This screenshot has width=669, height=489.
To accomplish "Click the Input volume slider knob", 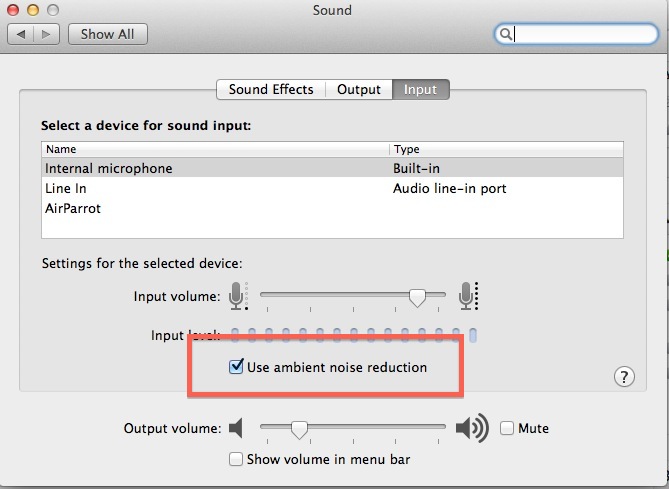I will point(417,297).
